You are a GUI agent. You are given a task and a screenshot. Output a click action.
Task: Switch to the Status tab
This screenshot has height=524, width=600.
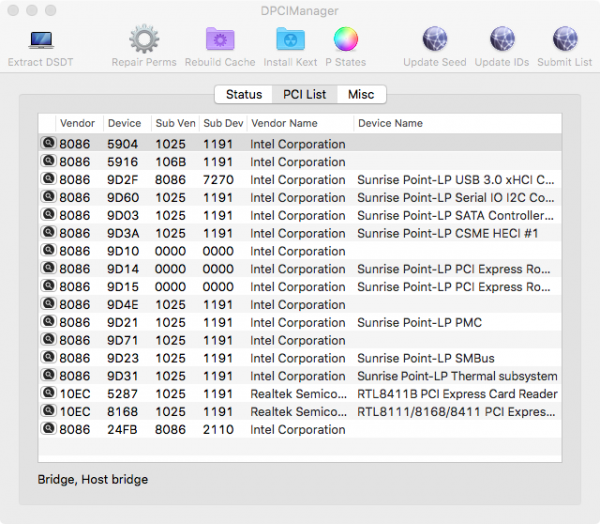coord(243,94)
